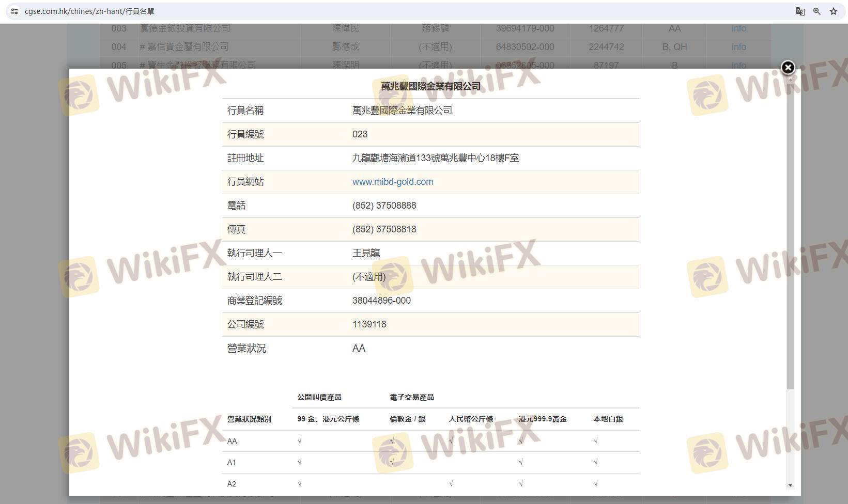Image resolution: width=848 pixels, height=504 pixels.
Task: Select the 行員網站 label
Action: 245,182
